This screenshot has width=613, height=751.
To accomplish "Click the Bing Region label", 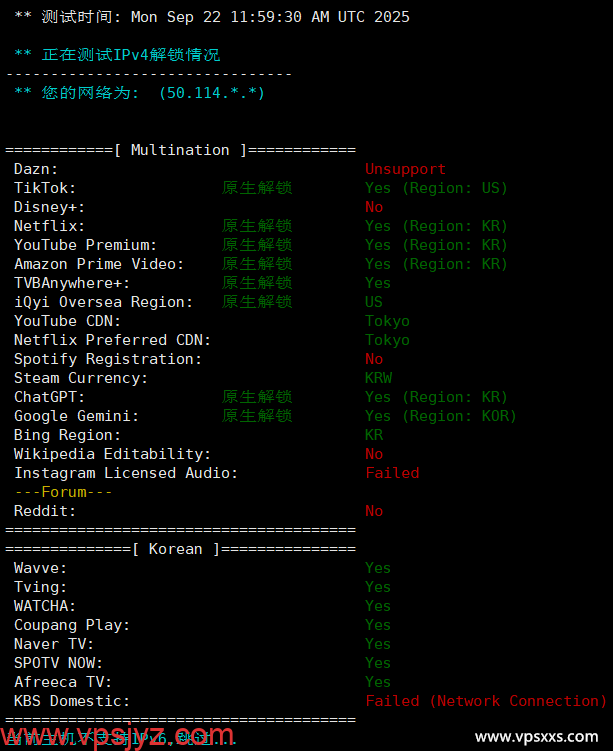I will point(68,435).
